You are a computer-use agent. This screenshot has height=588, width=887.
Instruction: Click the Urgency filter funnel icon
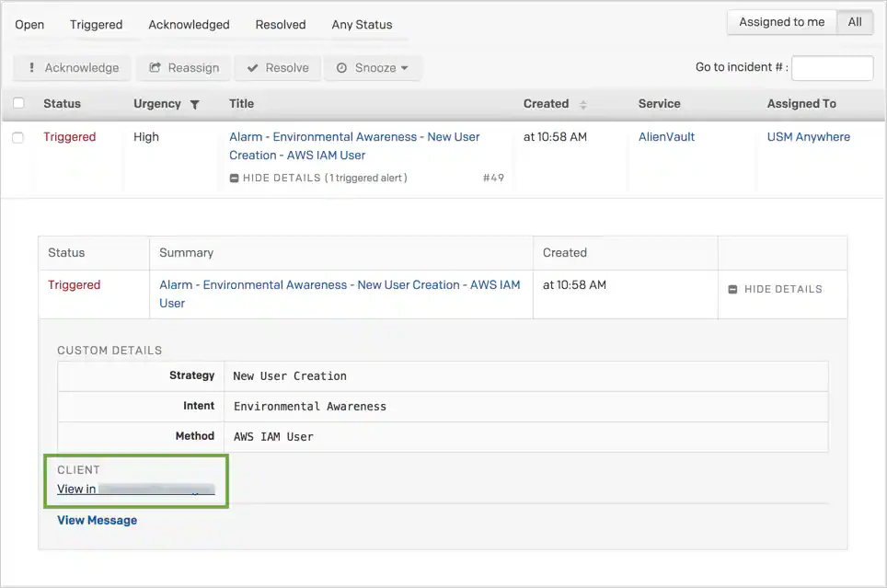pyautogui.click(x=194, y=104)
